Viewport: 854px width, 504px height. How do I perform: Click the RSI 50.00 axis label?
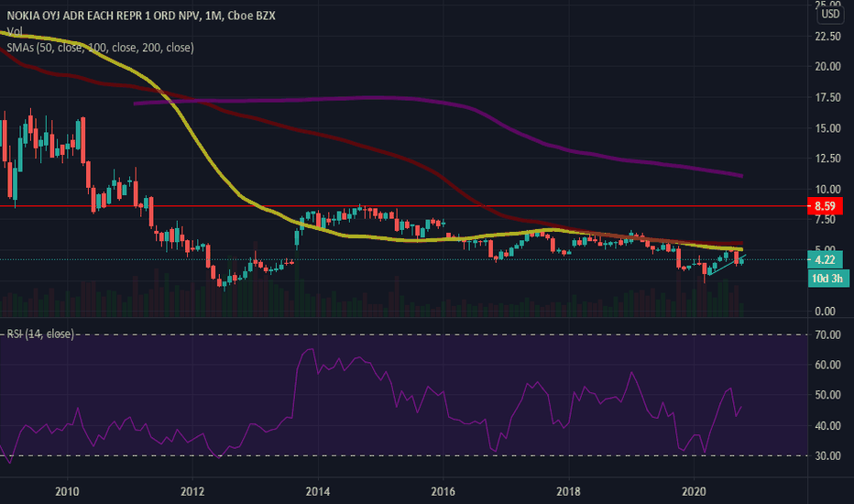click(x=827, y=394)
